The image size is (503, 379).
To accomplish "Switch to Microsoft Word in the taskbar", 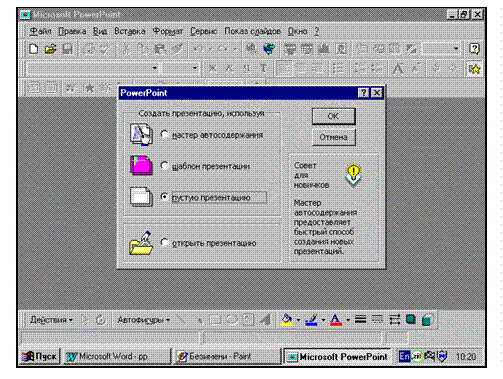I will click(117, 356).
